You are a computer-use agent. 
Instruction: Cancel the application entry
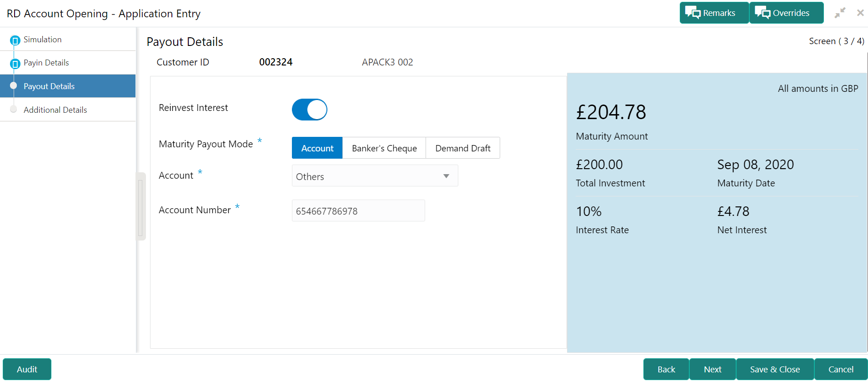[x=841, y=369]
